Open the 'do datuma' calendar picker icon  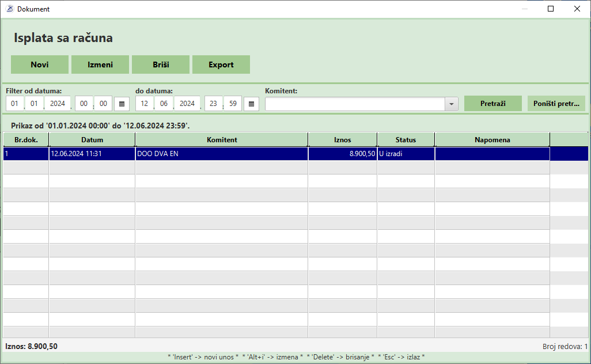pyautogui.click(x=251, y=104)
